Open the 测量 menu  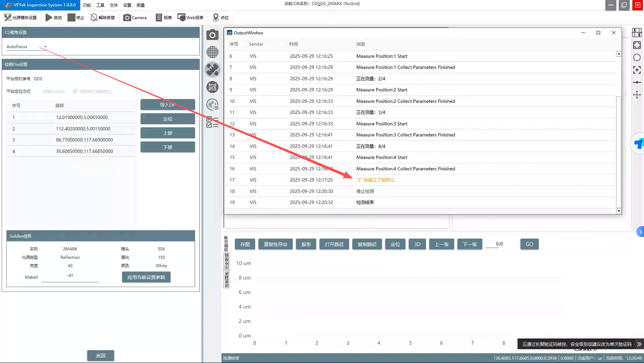[x=140, y=5]
